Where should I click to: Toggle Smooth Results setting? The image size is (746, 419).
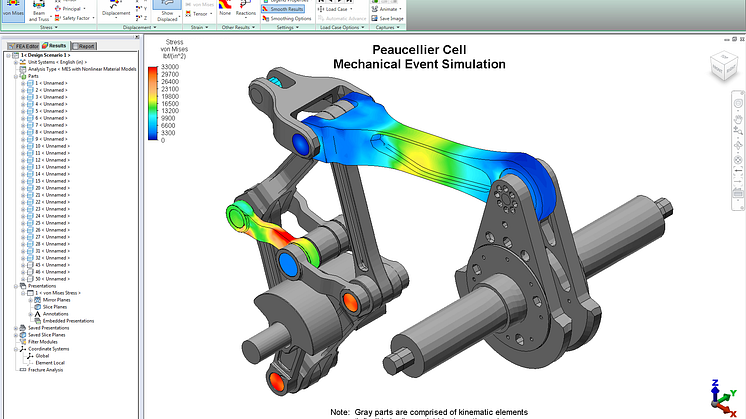(283, 9)
